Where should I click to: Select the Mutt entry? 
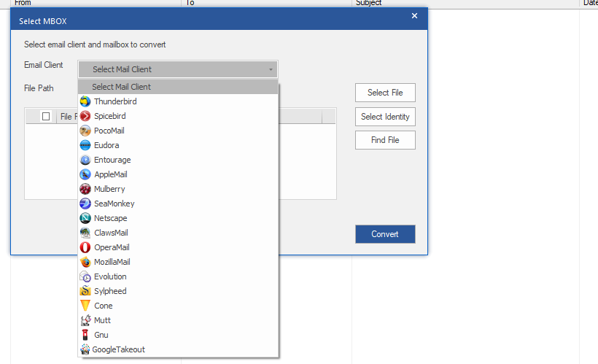[x=178, y=320]
